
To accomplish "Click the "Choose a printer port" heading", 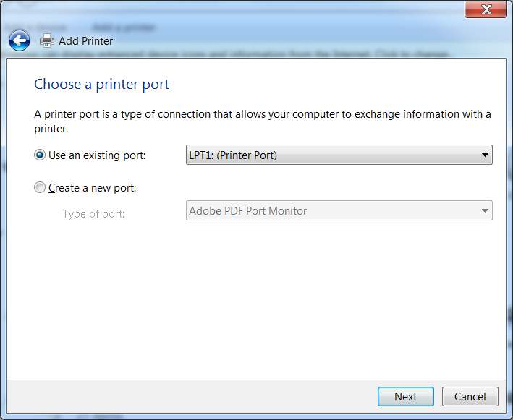I will (x=101, y=84).
